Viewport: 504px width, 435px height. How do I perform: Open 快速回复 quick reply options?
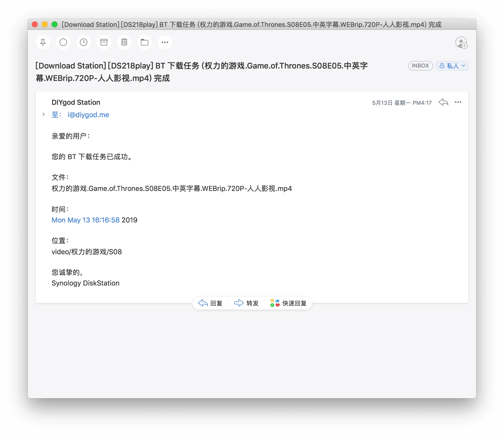pyautogui.click(x=288, y=303)
